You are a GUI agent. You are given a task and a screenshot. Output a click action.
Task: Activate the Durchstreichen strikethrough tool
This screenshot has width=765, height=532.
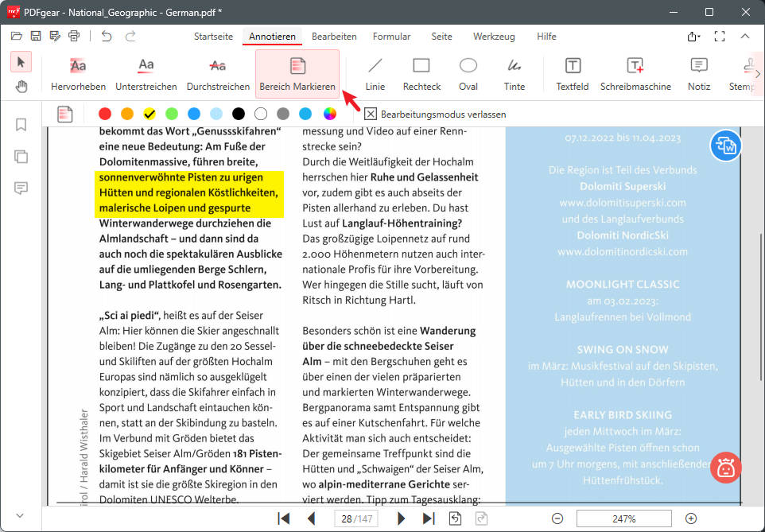[218, 72]
